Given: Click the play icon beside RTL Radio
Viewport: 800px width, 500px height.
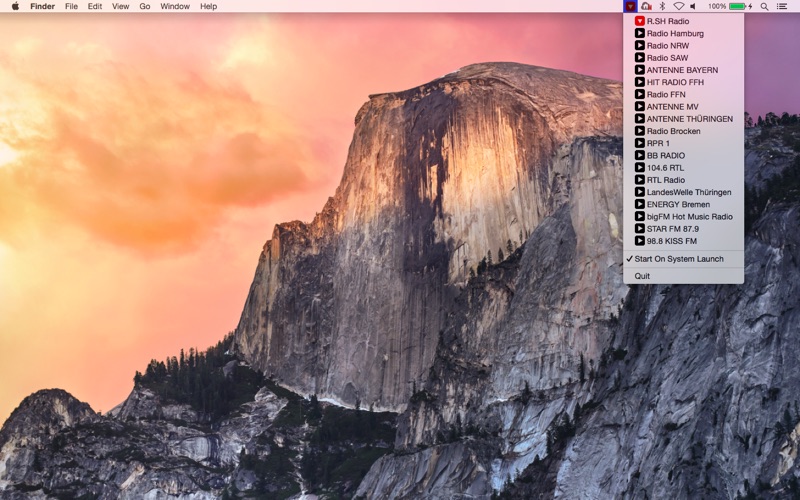Looking at the screenshot, I should pyautogui.click(x=639, y=180).
